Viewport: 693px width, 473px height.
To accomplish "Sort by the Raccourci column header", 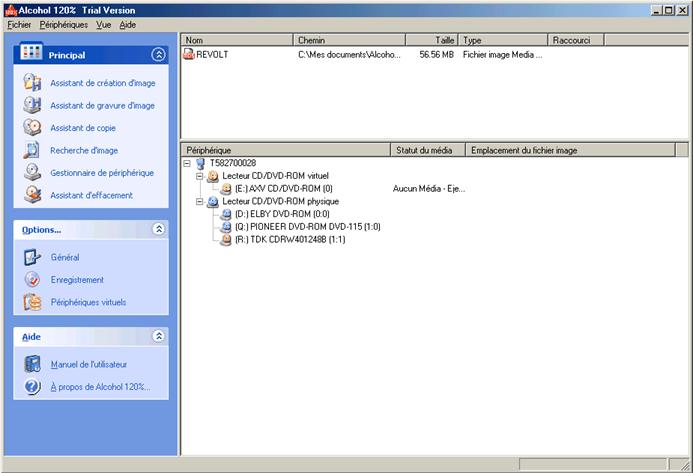I will pos(576,40).
